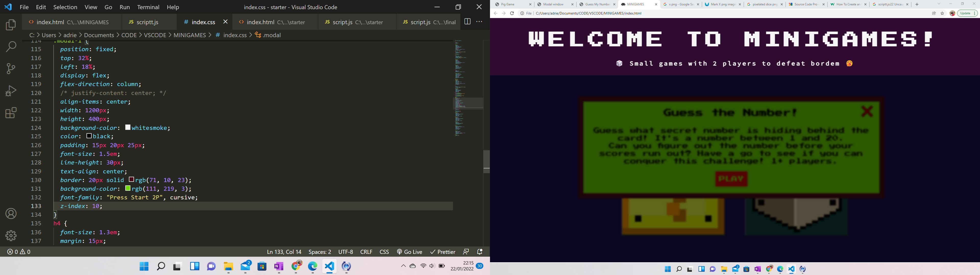This screenshot has height=275, width=980.
Task: Click the whitesmoke color swatch on line 124
Action: click(127, 127)
